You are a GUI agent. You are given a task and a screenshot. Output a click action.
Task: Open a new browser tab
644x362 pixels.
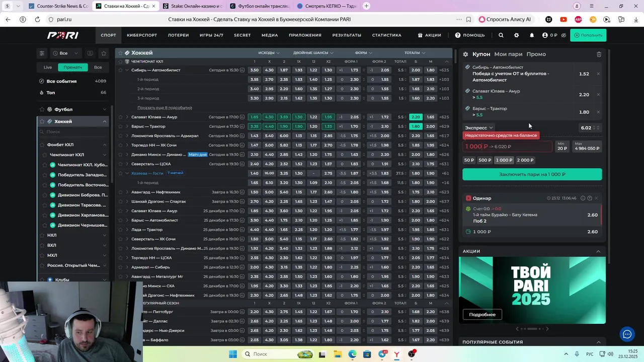pyautogui.click(x=366, y=6)
